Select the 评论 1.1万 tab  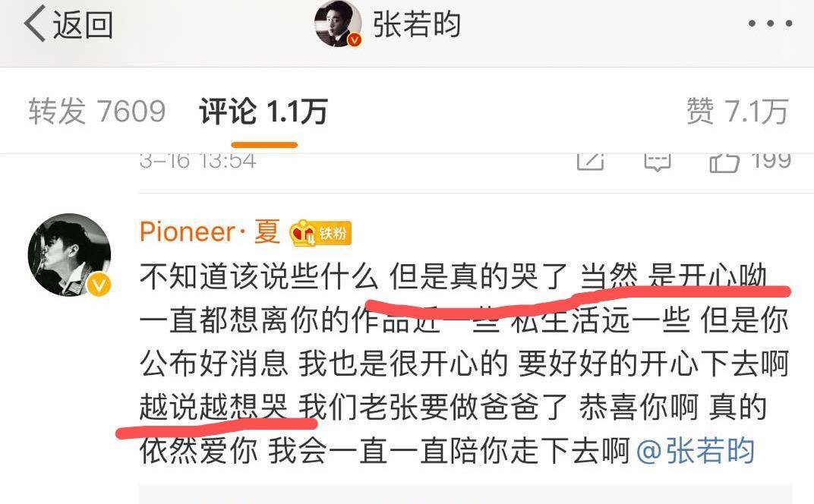pos(263,111)
